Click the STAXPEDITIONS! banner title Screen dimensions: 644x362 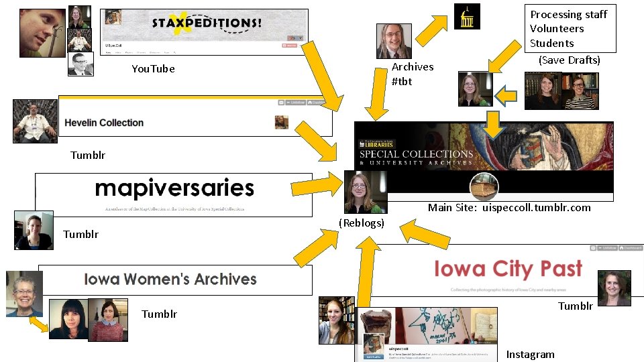(207, 23)
